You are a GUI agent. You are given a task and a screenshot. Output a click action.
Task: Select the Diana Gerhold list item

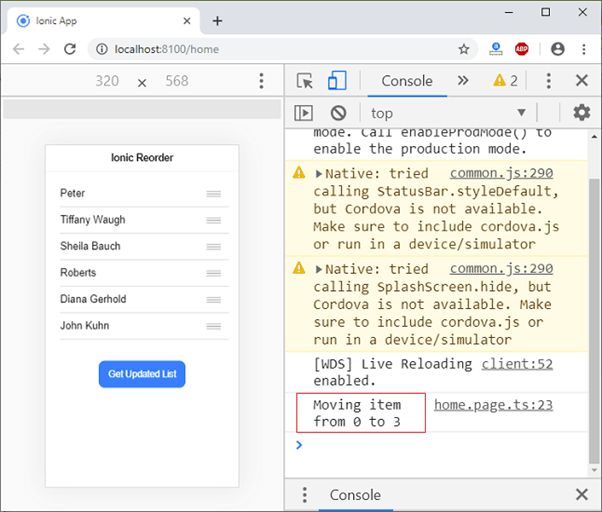(144, 299)
